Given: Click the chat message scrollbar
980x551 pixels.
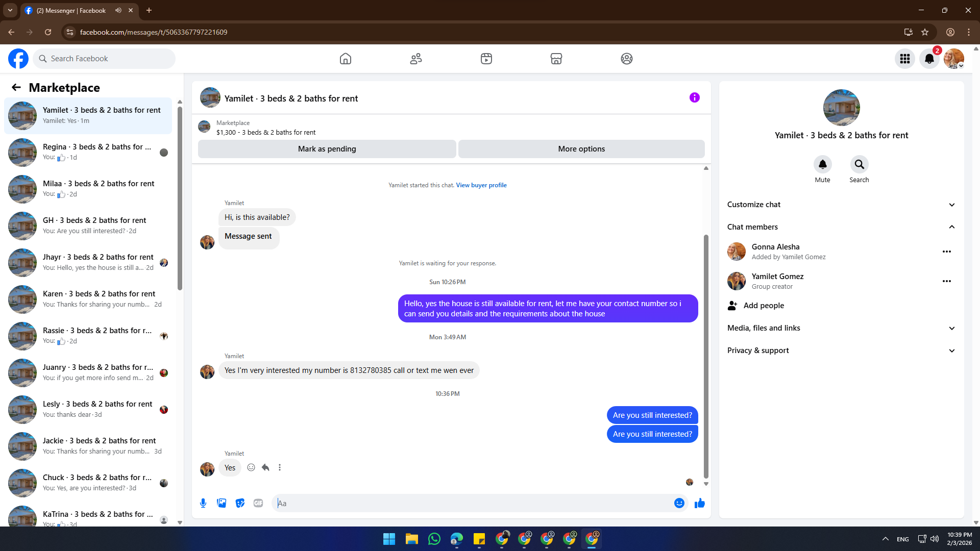Looking at the screenshot, I should click(x=706, y=357).
